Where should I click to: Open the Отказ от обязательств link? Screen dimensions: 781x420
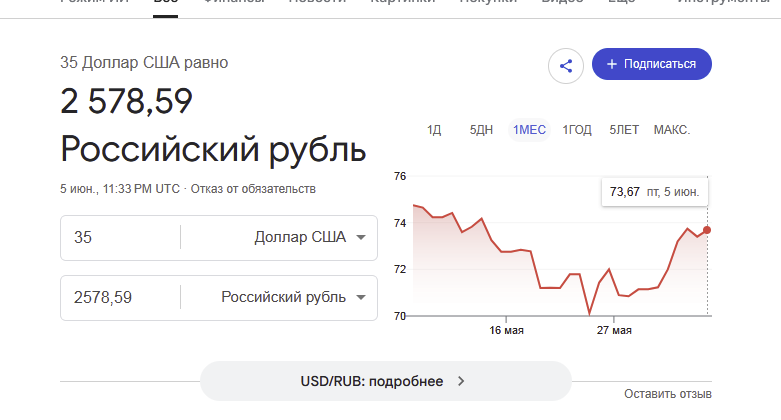pos(253,189)
